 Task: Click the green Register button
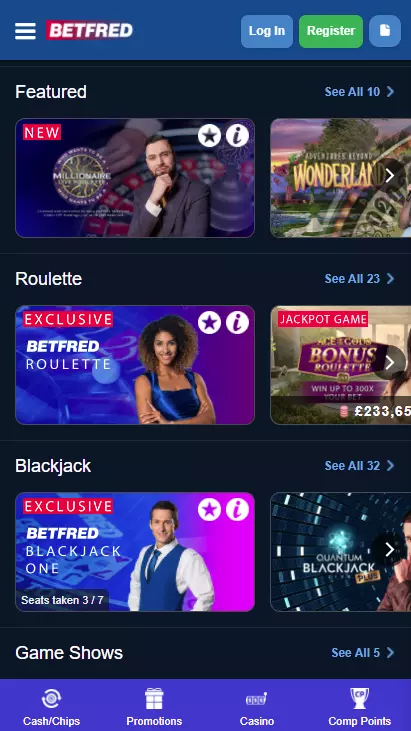[331, 31]
